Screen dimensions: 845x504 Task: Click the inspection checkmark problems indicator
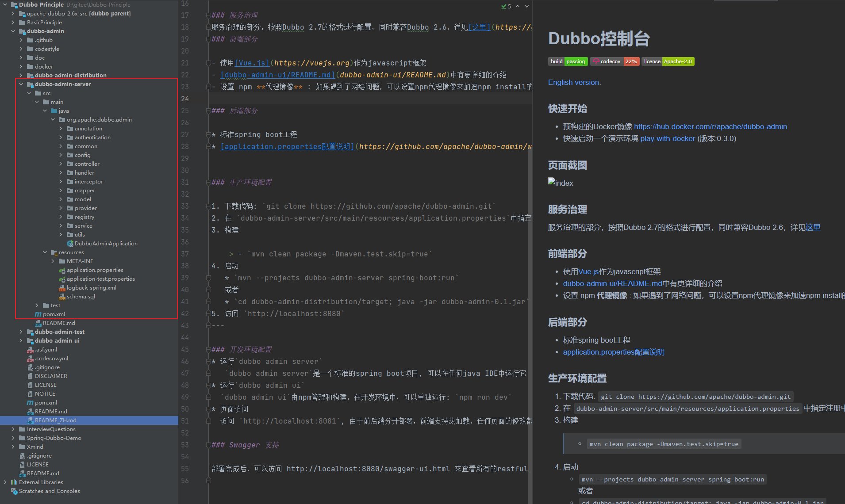[x=506, y=6]
